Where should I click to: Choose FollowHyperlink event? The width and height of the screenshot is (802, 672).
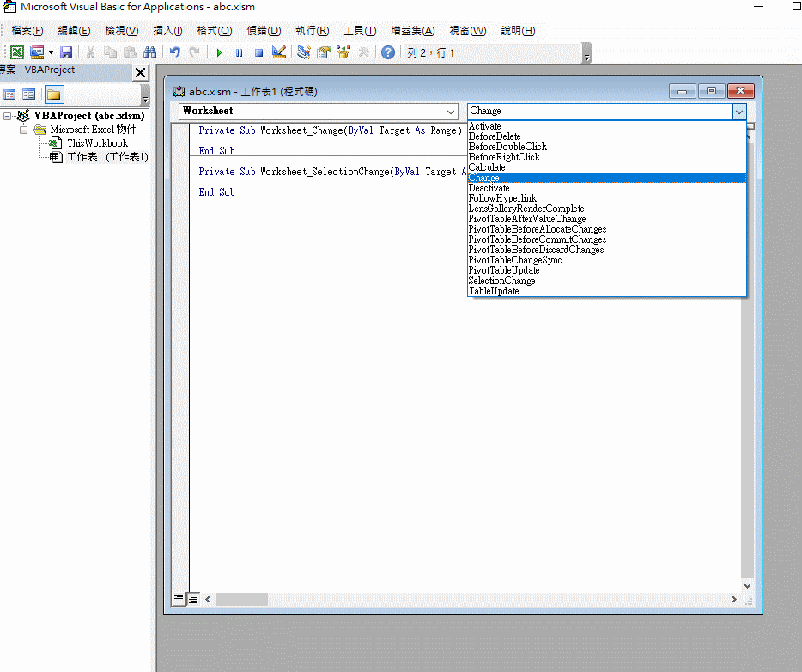(x=607, y=198)
